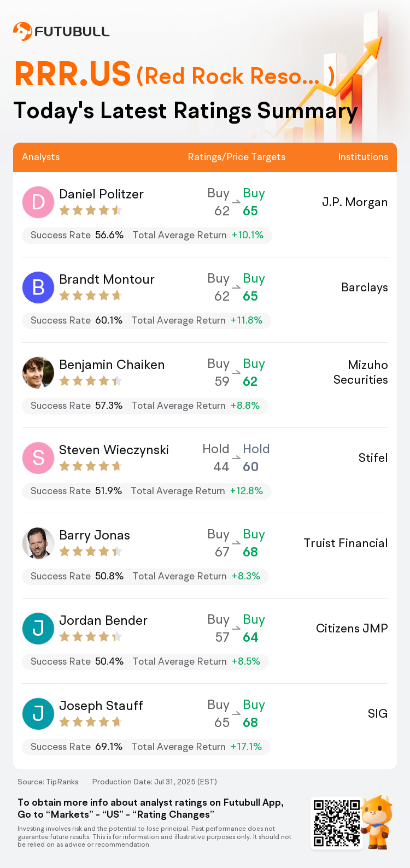This screenshot has height=868, width=410.
Task: Click Steven Wieczynski's Hold price target 60
Action: click(x=251, y=467)
